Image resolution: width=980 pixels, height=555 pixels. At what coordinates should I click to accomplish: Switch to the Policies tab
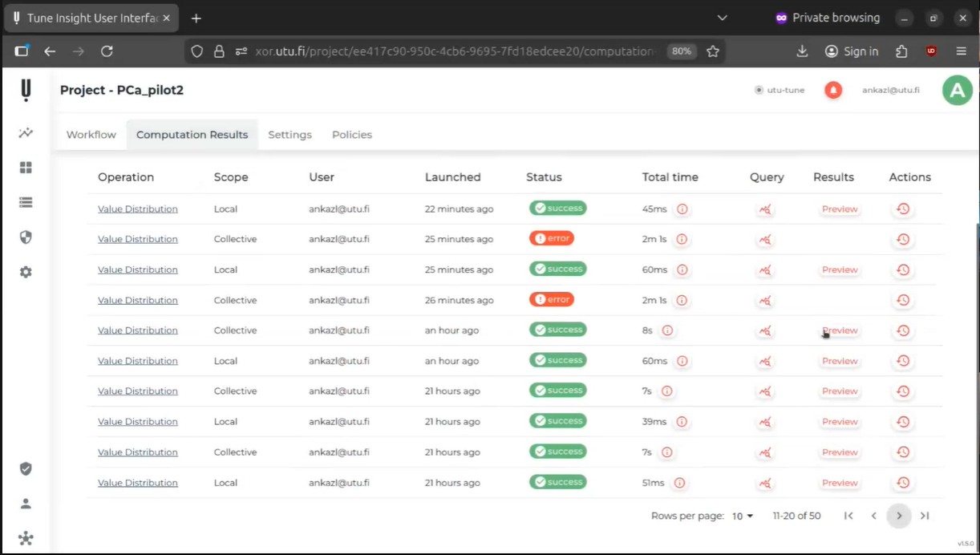pos(352,135)
